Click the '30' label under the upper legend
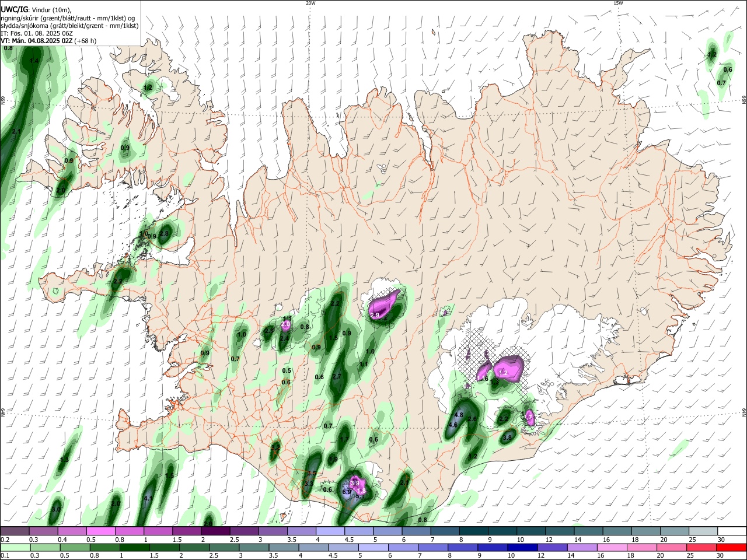 [720, 540]
